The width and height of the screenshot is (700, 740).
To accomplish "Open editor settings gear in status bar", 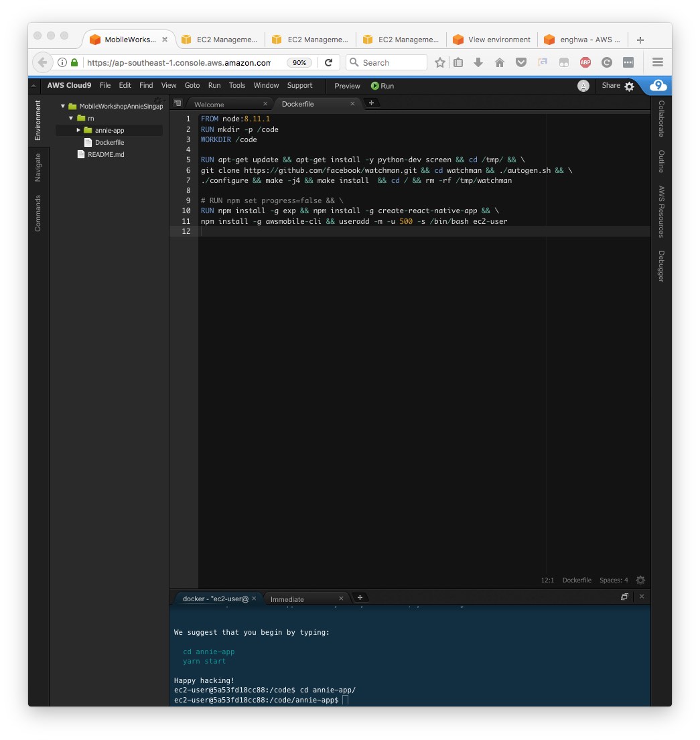I will [640, 580].
